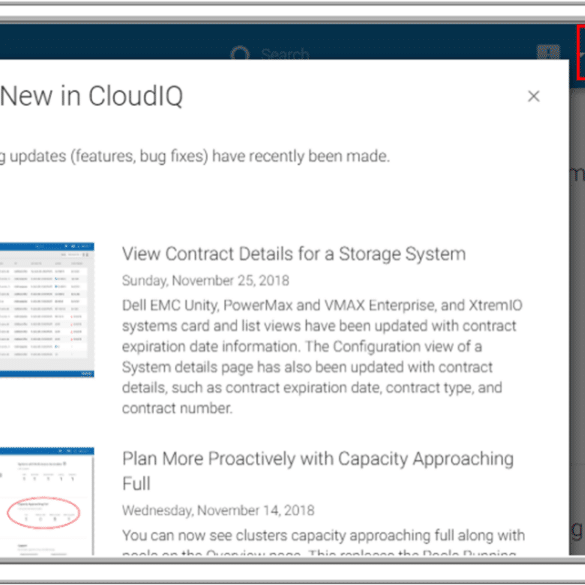Screen dimensions: 585x585
Task: Click the 'Plan More Proactively with Capacity Approaching Full' heading
Action: click(x=318, y=471)
